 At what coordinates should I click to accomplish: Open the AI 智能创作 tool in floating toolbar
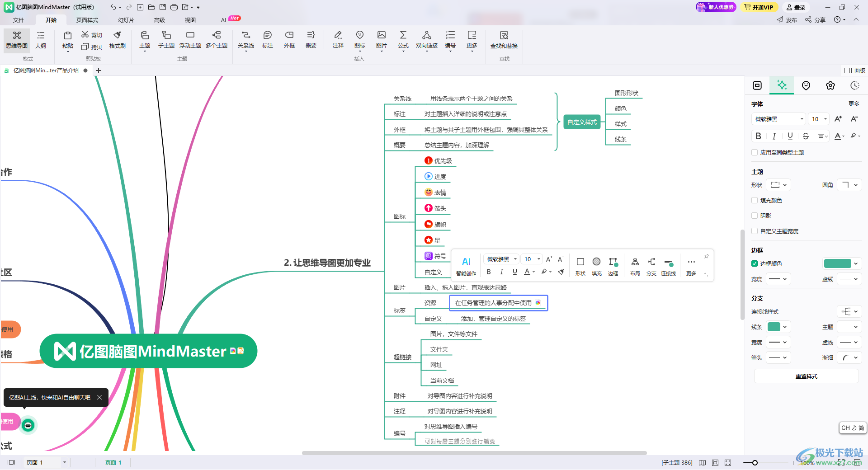click(x=466, y=266)
